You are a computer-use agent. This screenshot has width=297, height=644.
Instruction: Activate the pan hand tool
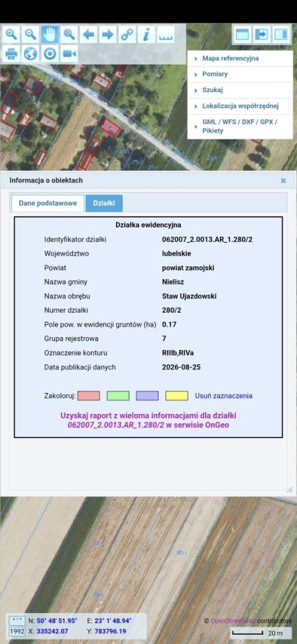[50, 34]
